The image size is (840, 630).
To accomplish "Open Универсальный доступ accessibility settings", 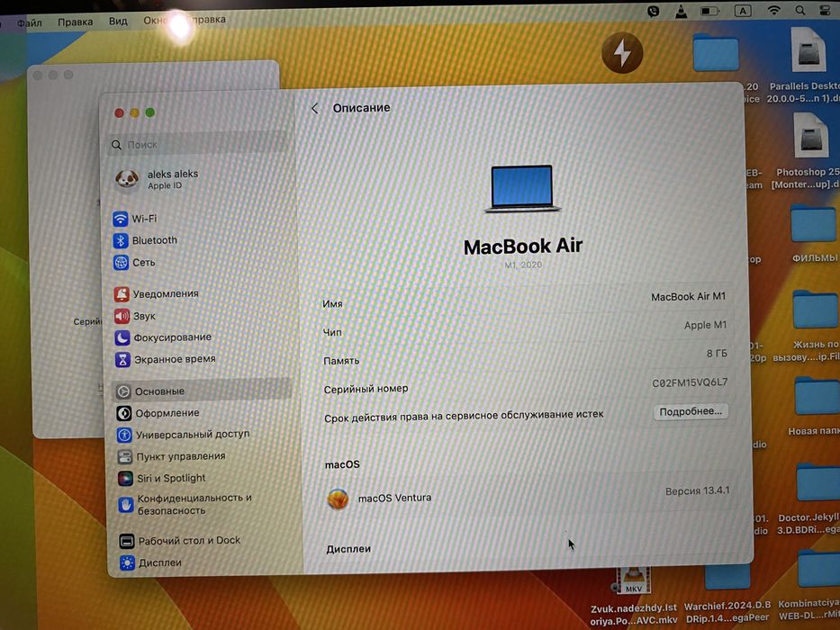I will (x=183, y=435).
